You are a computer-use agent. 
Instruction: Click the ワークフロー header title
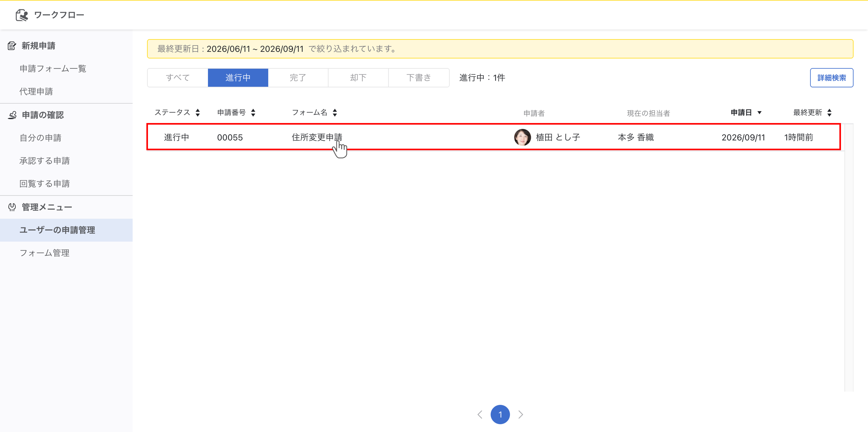[59, 15]
